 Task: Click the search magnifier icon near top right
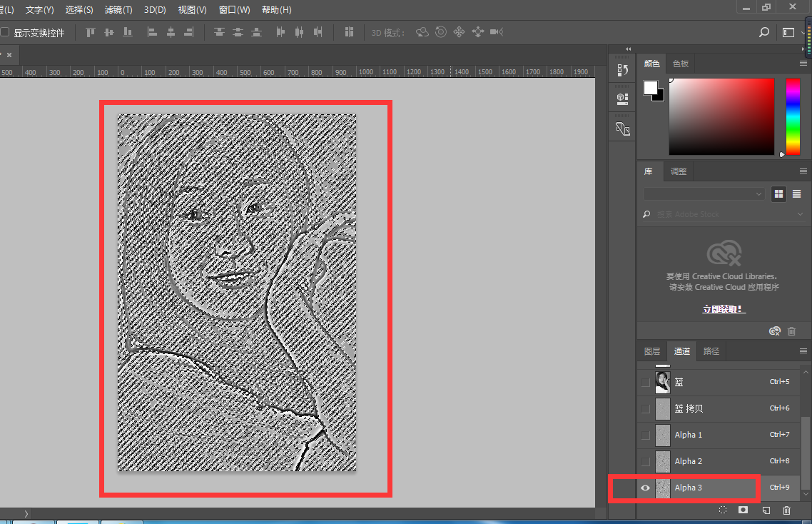pos(763,32)
